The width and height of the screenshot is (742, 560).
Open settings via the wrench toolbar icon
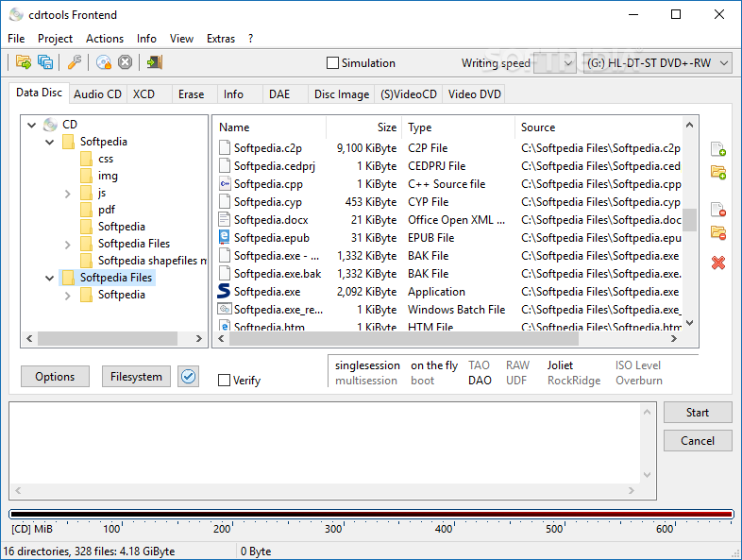75,62
